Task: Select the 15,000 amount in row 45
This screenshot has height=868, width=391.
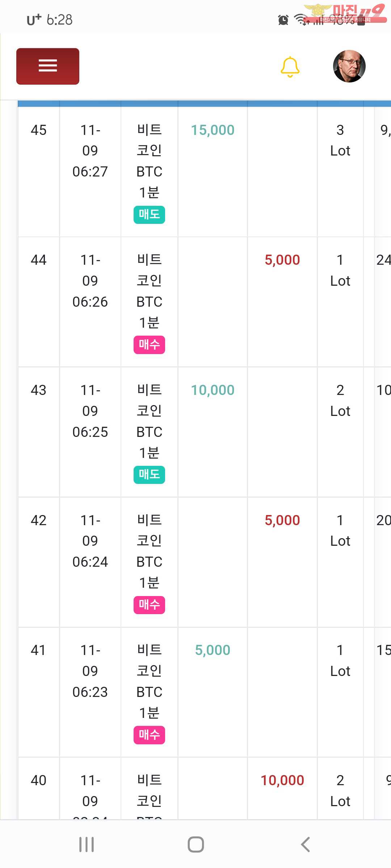Action: (213, 130)
